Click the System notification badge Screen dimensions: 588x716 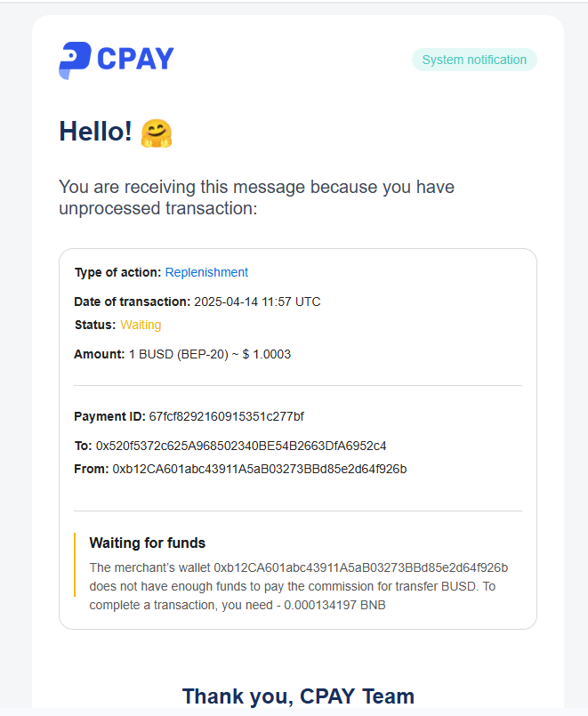tap(474, 60)
